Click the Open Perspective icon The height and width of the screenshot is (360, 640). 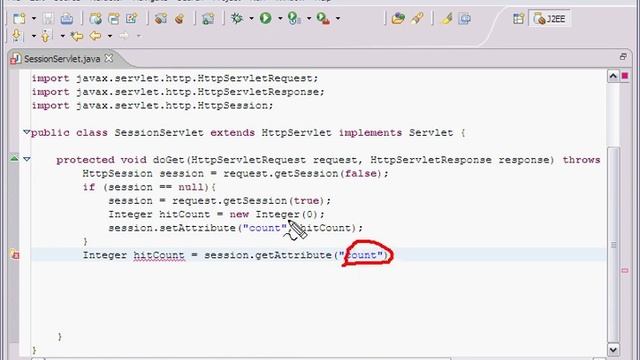518,19
